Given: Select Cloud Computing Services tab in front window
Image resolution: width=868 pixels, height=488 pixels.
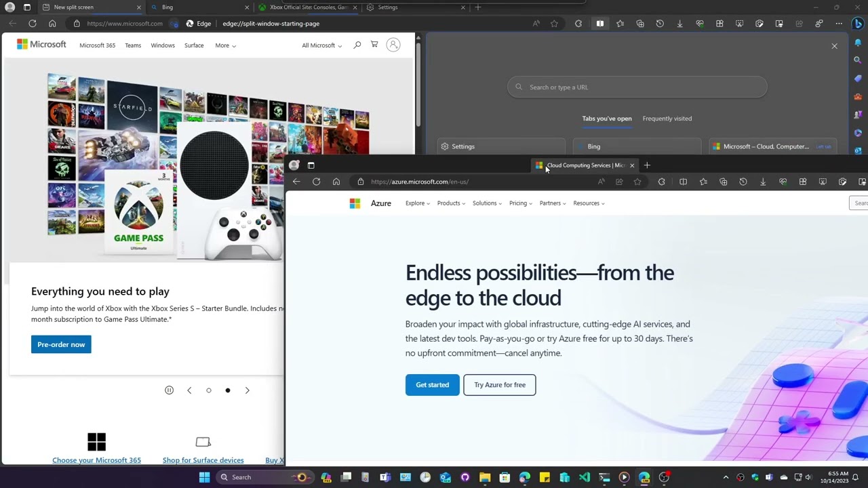Looking at the screenshot, I should click(585, 165).
